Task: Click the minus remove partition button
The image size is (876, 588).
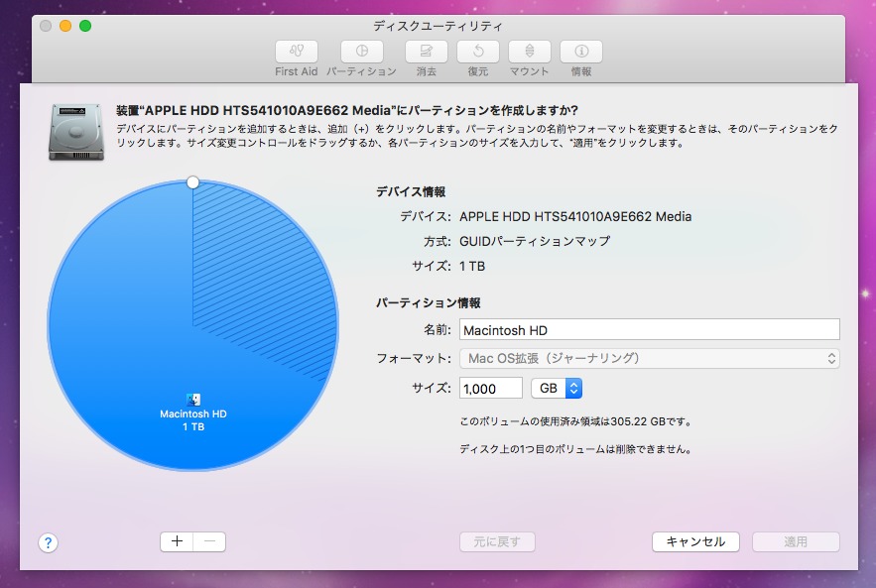Action: coord(209,541)
